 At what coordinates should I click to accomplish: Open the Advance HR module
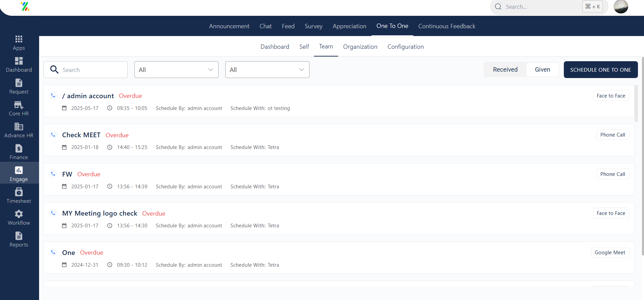click(19, 130)
